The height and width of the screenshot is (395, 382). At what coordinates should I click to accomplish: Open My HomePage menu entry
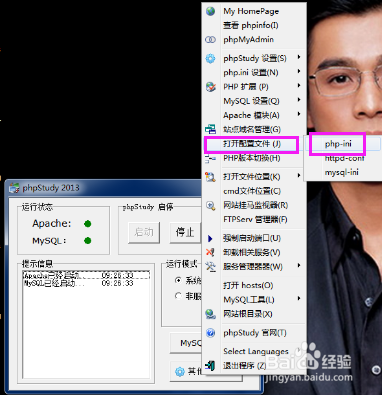click(x=255, y=11)
